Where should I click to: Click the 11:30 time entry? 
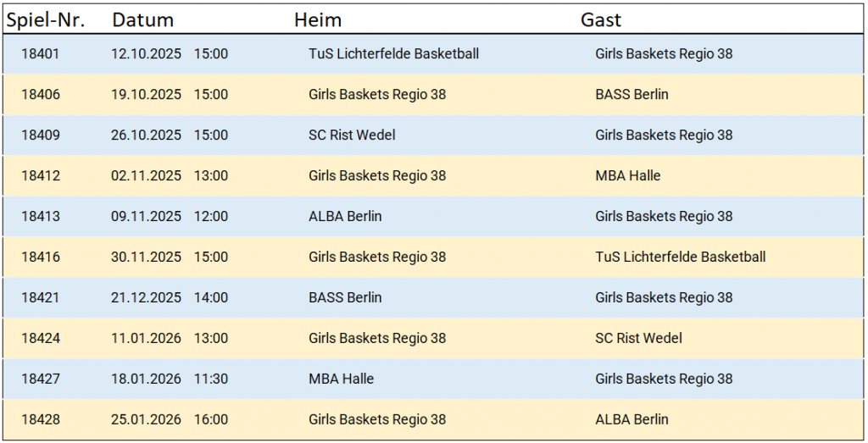tap(211, 379)
